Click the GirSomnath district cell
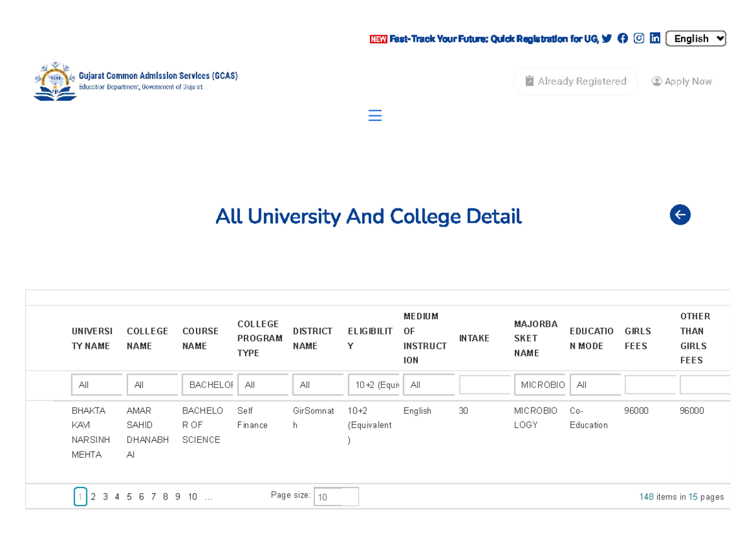Screen dimensions: 756x534 coord(314,418)
